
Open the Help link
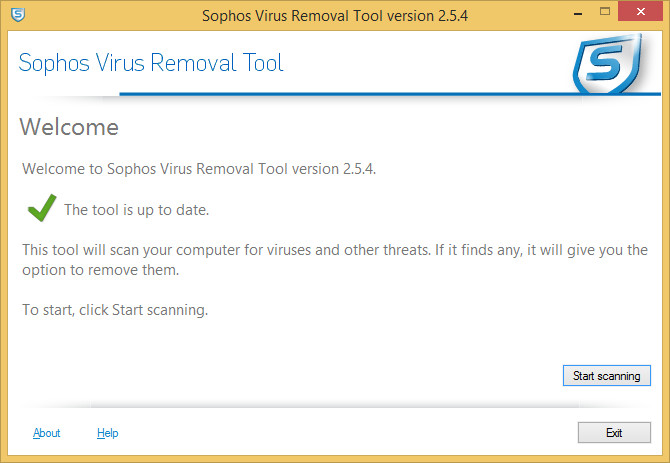click(x=108, y=433)
